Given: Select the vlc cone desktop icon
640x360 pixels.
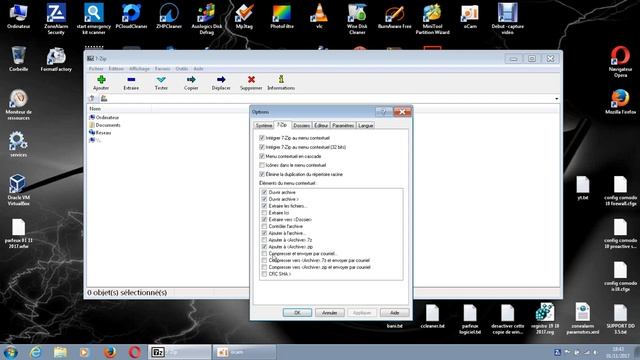Looking at the screenshot, I should point(319,16).
